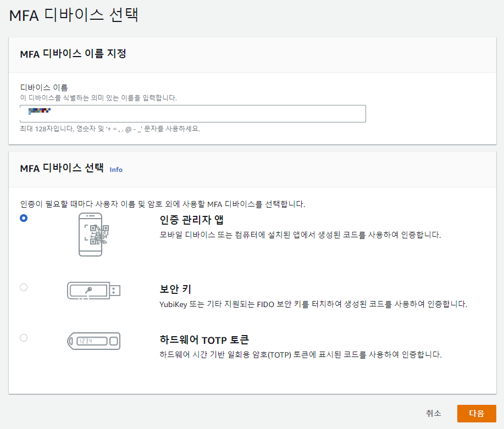This screenshot has height=429, width=504.
Task: Click the 디바이스 이름 input field
Action: [193, 114]
